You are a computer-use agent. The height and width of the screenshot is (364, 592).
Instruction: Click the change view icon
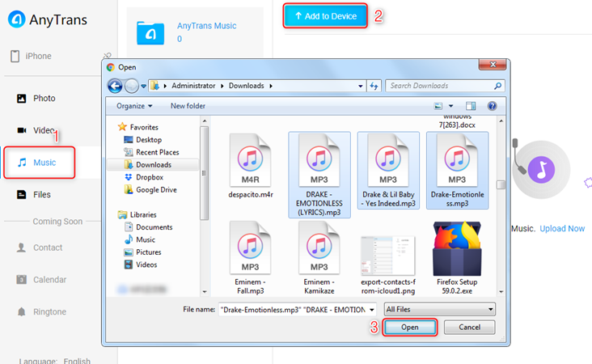pos(438,106)
